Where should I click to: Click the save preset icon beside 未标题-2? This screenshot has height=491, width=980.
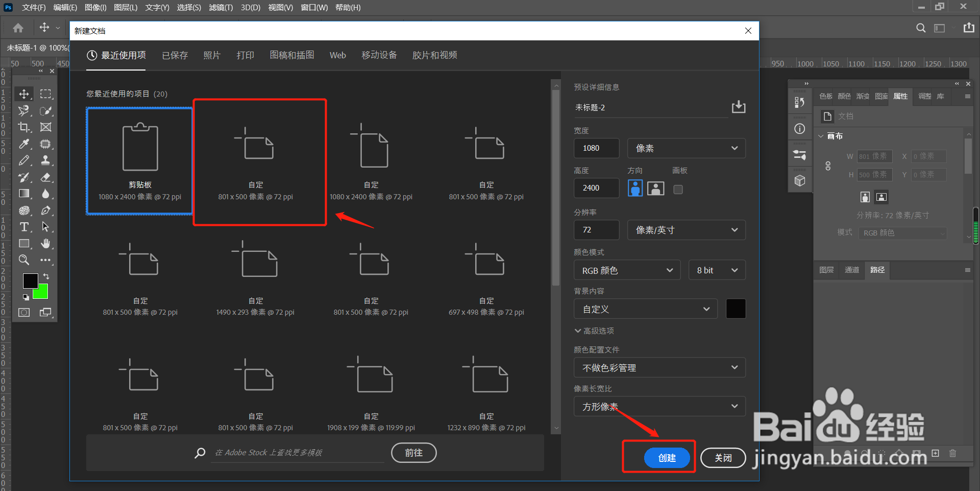point(738,107)
